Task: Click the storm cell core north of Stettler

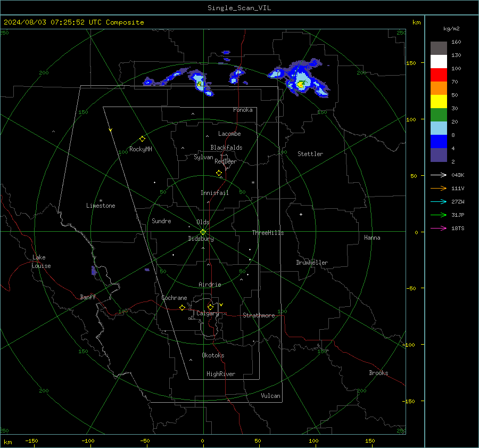Action: coord(301,84)
